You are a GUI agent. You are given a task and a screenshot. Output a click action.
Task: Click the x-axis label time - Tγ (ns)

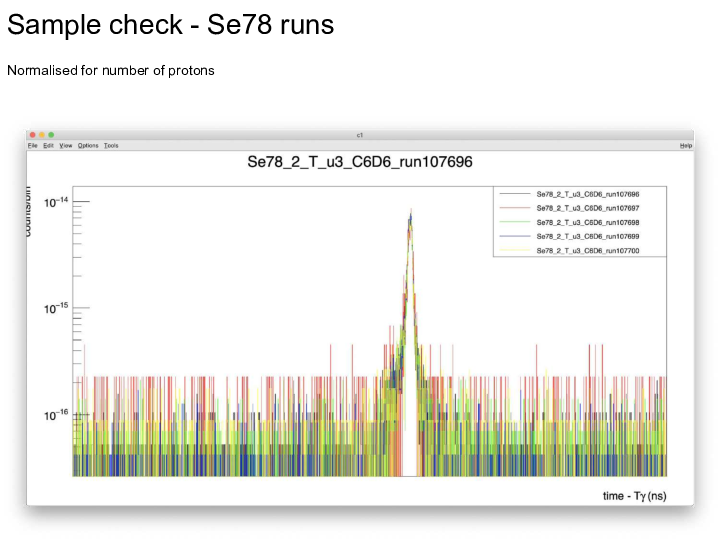click(633, 496)
